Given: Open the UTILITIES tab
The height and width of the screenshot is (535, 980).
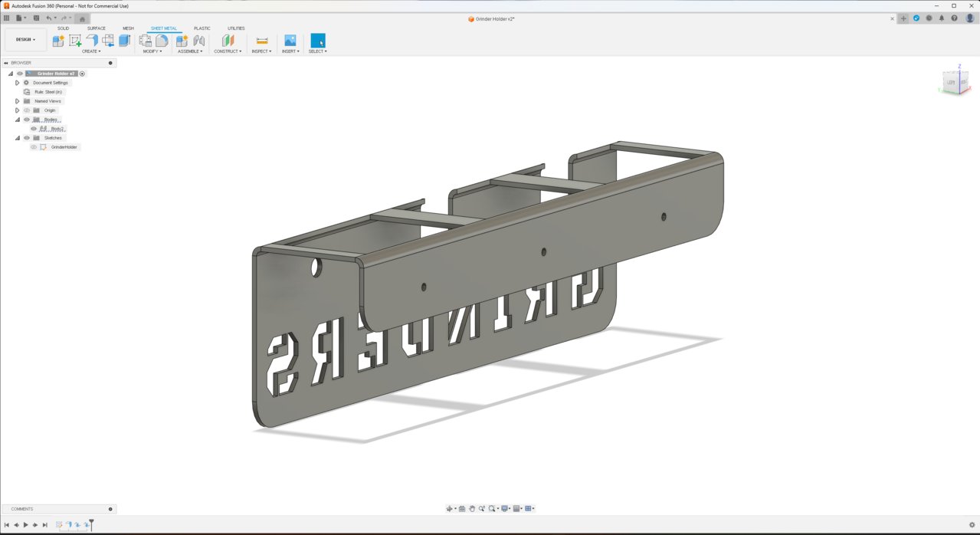Looking at the screenshot, I should tap(236, 28).
